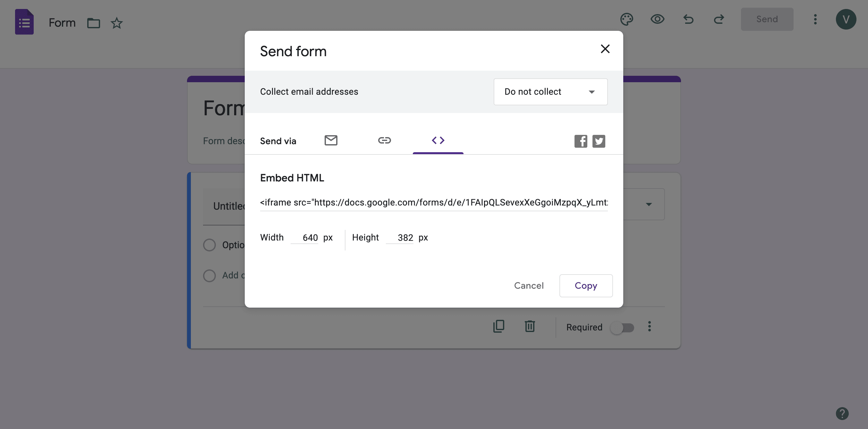This screenshot has height=429, width=868.
Task: Cancel the Send form dialog
Action: (x=529, y=286)
